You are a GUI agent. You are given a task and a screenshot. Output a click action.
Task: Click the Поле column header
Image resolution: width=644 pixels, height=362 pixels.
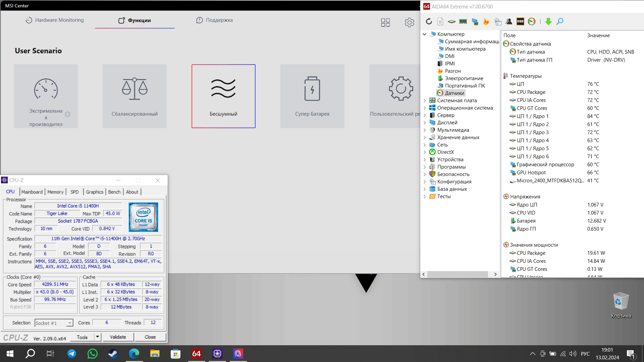pos(543,36)
